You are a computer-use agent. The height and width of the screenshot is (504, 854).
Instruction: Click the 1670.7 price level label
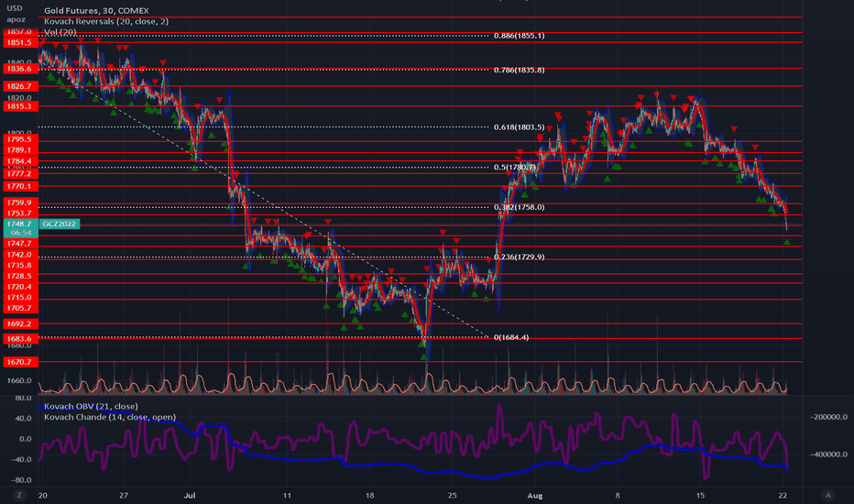click(x=21, y=362)
